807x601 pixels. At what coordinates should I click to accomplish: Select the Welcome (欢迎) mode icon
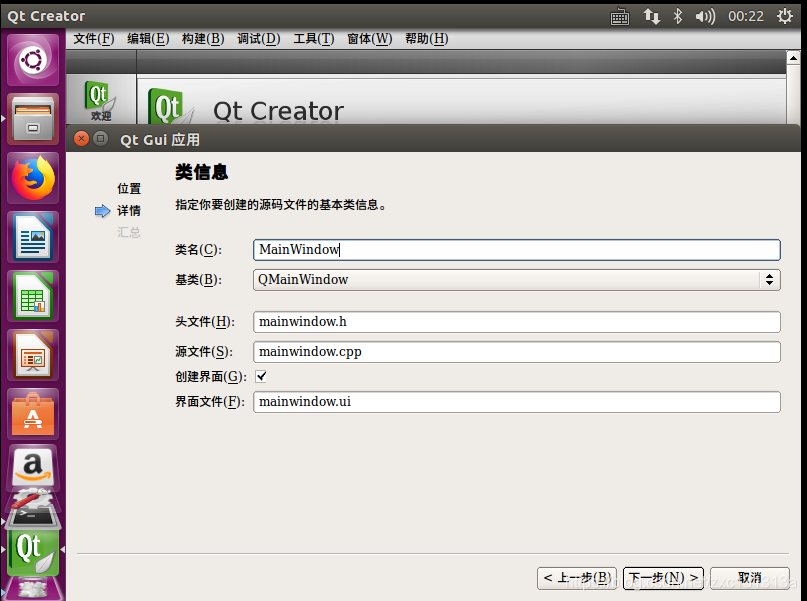pyautogui.click(x=101, y=101)
